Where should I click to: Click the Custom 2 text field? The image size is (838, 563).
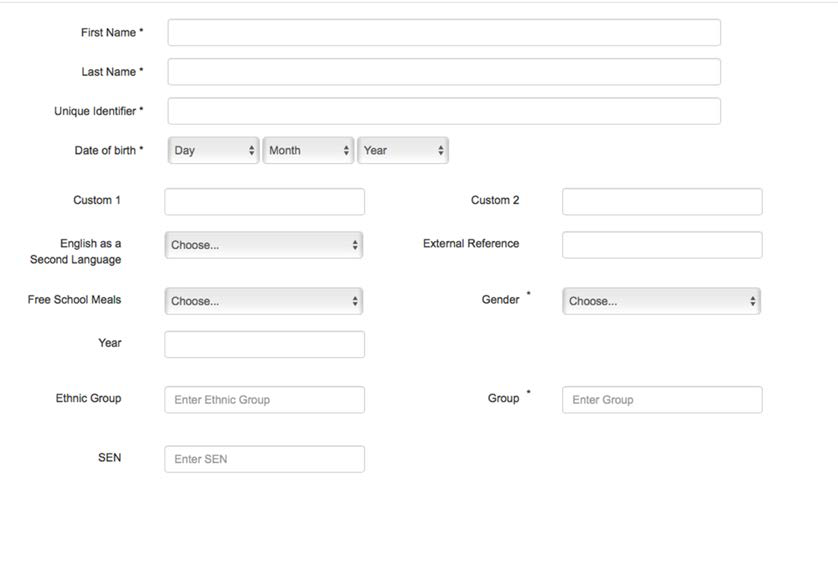662,202
